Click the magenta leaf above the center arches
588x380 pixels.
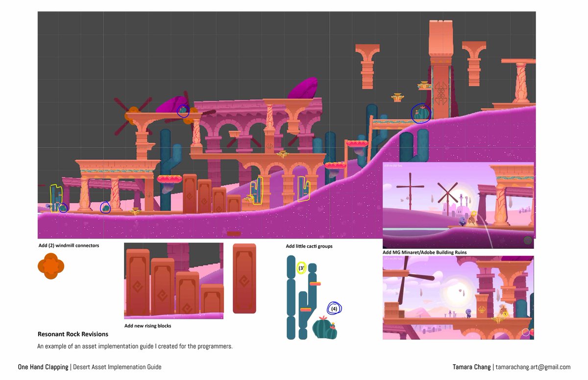[302, 88]
